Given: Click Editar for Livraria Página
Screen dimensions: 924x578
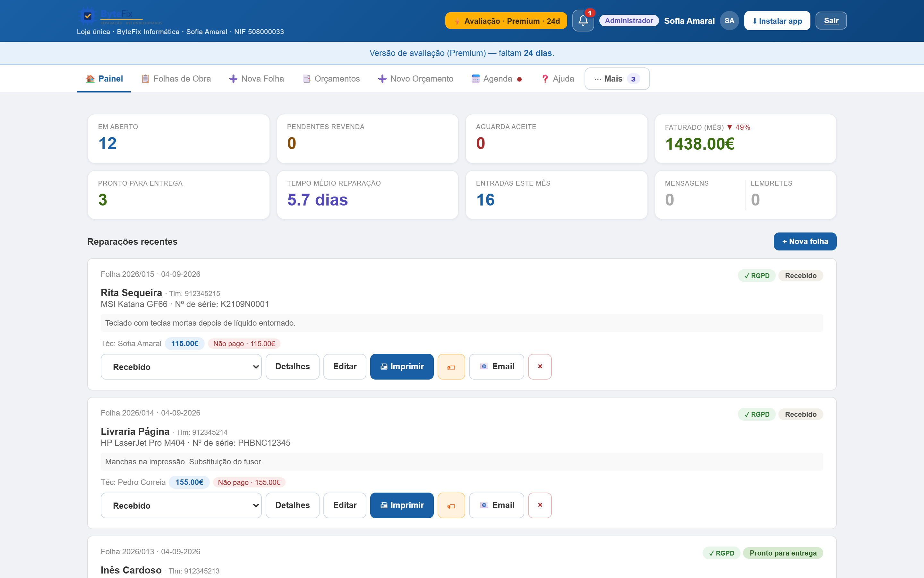Looking at the screenshot, I should (x=345, y=505).
